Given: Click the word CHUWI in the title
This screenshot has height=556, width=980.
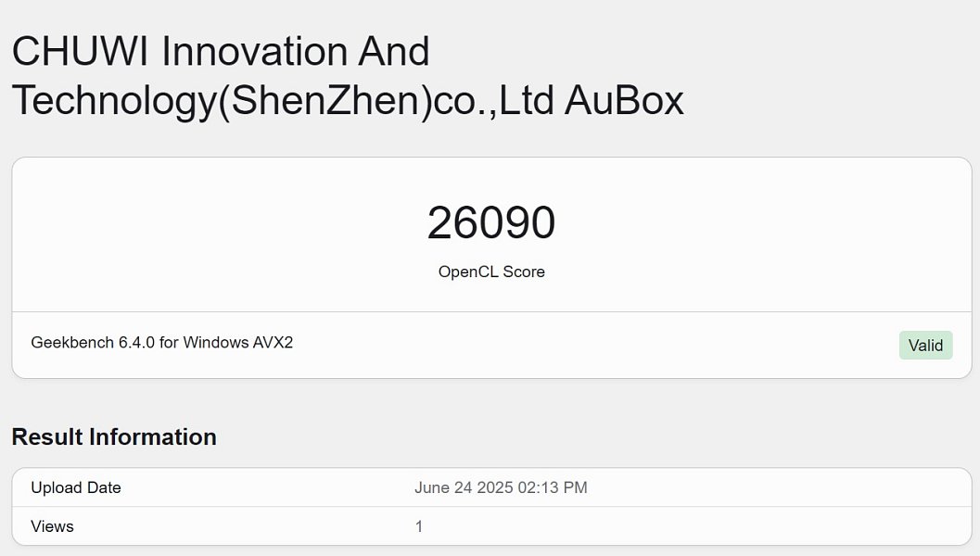Looking at the screenshot, I should coord(82,52).
